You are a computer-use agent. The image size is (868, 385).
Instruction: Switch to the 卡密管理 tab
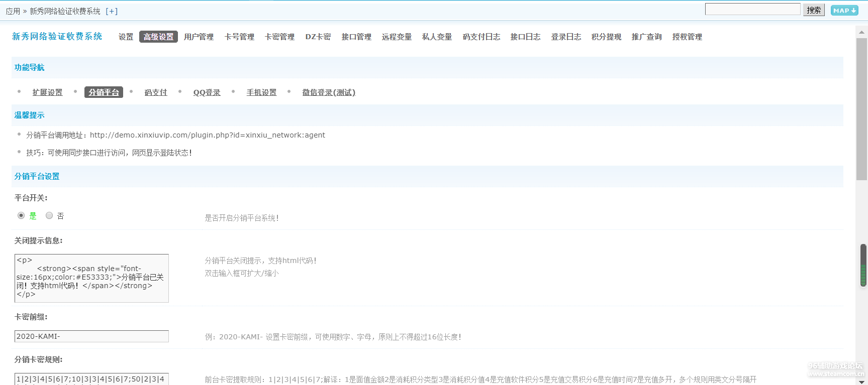coord(279,37)
